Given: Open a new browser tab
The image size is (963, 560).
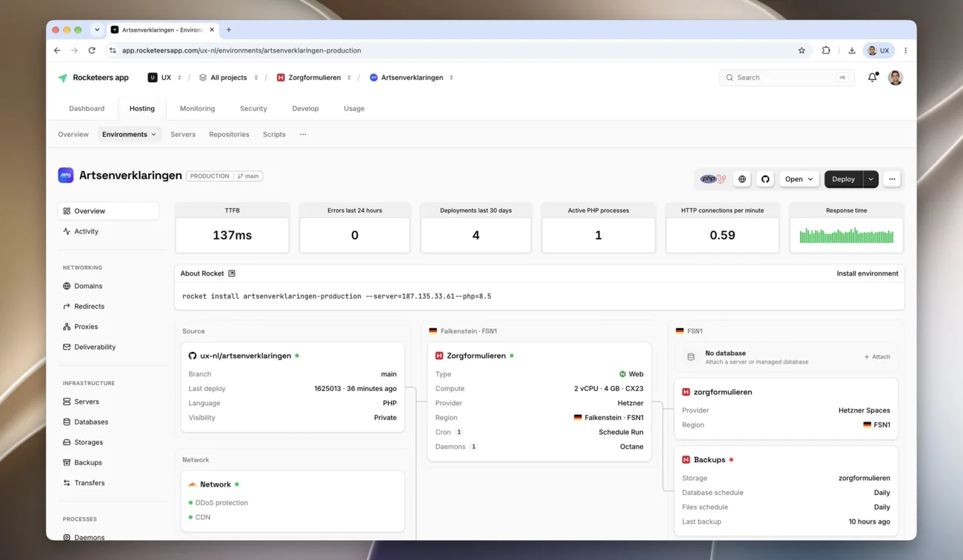Looking at the screenshot, I should pos(229,30).
